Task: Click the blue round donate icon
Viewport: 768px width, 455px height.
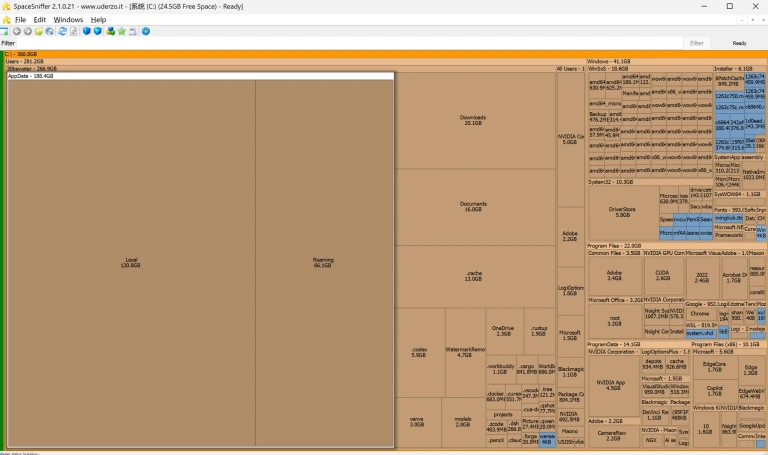Action: 145,31
